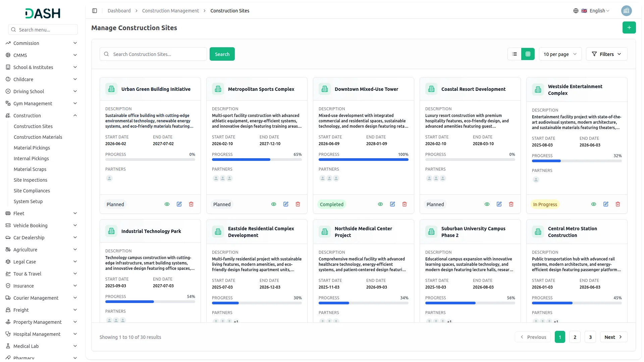Delete the Urban Green Building Initiative site
644x362 pixels.
pyautogui.click(x=191, y=204)
